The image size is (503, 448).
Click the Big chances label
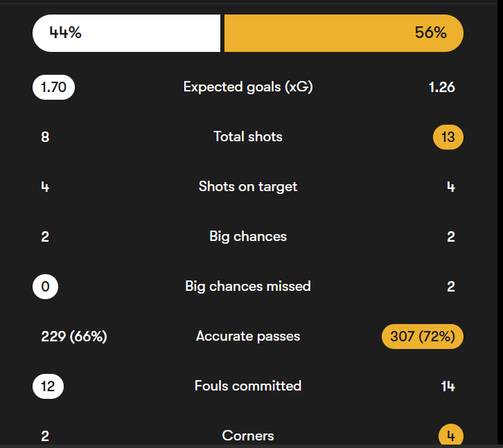[248, 237]
